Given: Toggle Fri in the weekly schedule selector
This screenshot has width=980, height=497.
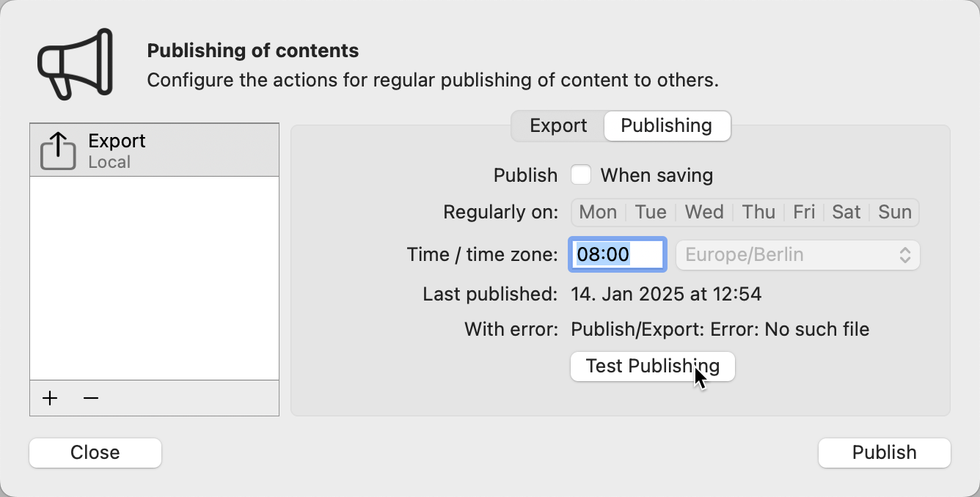Looking at the screenshot, I should pos(803,212).
